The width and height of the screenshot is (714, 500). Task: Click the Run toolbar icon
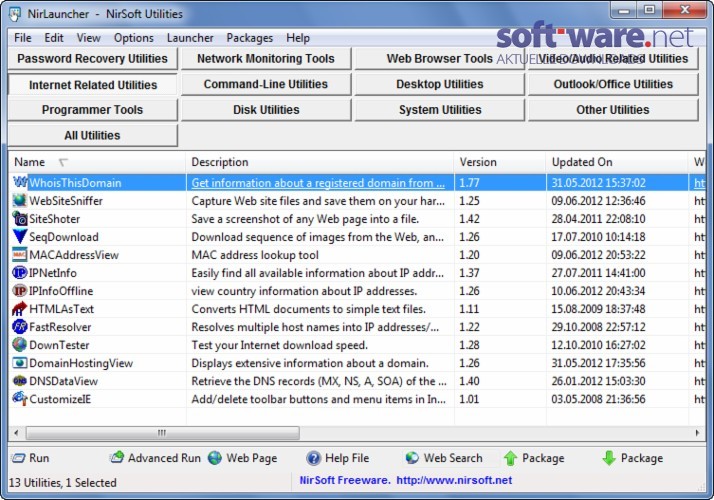click(x=18, y=458)
